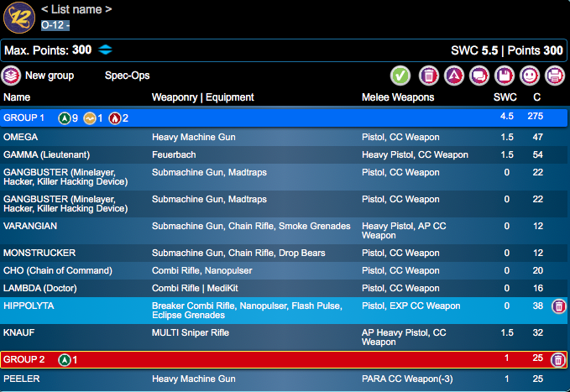Click the green checkmark validate icon
This screenshot has height=392, width=570.
(x=400, y=76)
